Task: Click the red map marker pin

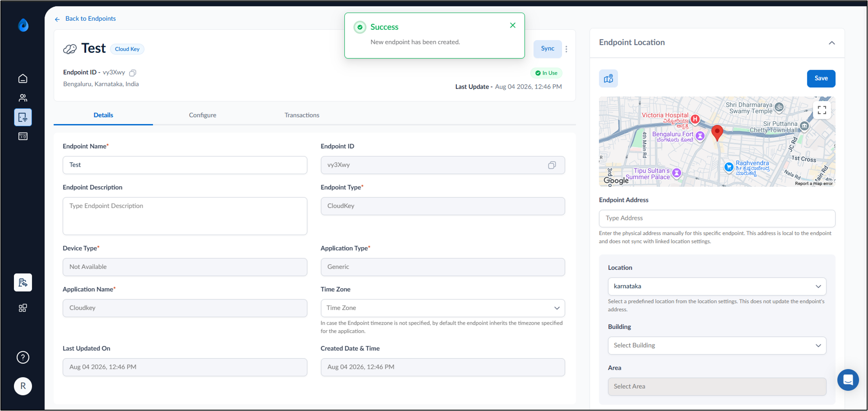Action: [717, 133]
